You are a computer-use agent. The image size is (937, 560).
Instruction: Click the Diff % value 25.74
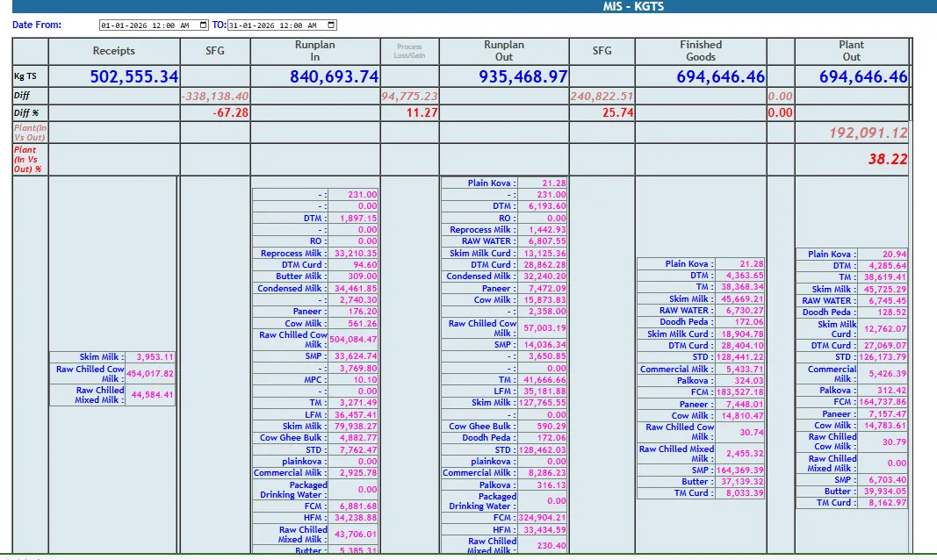(x=618, y=113)
